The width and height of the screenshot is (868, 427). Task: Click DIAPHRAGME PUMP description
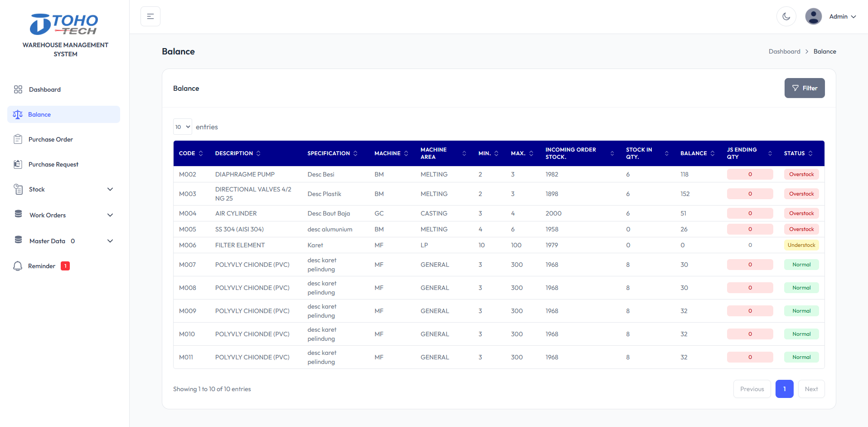pos(245,174)
